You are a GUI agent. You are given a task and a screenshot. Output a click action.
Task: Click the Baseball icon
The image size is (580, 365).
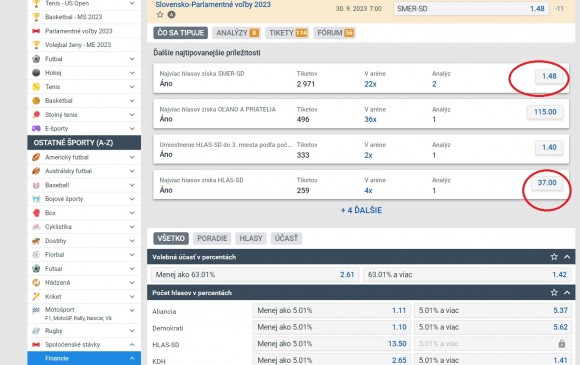[36, 185]
